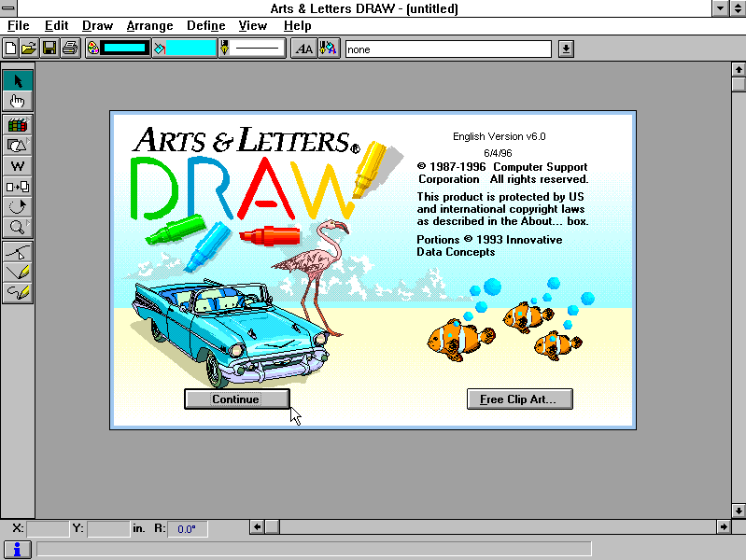Select the W text tool
Image resolution: width=746 pixels, height=560 pixels.
pos(18,166)
